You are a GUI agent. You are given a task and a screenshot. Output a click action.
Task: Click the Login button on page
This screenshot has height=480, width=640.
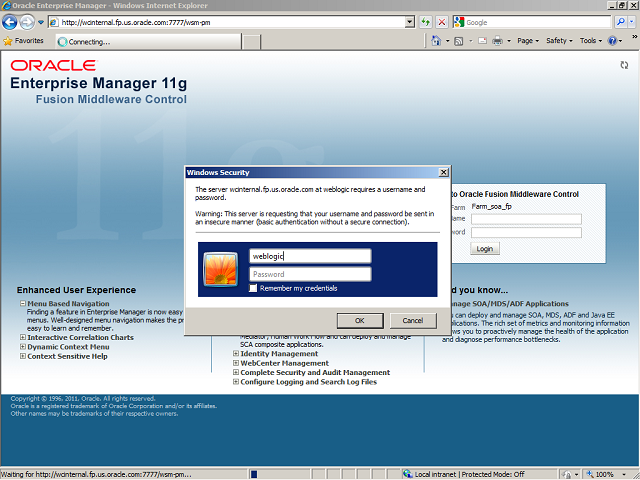click(485, 249)
